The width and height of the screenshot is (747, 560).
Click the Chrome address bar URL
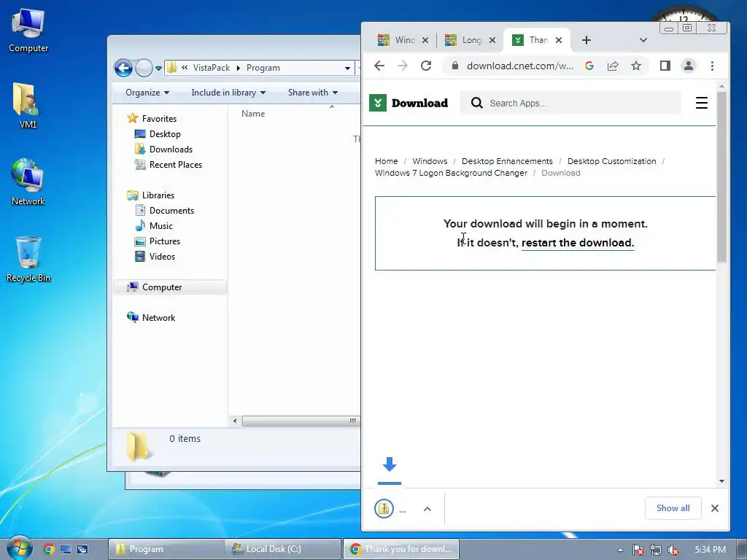pos(519,66)
